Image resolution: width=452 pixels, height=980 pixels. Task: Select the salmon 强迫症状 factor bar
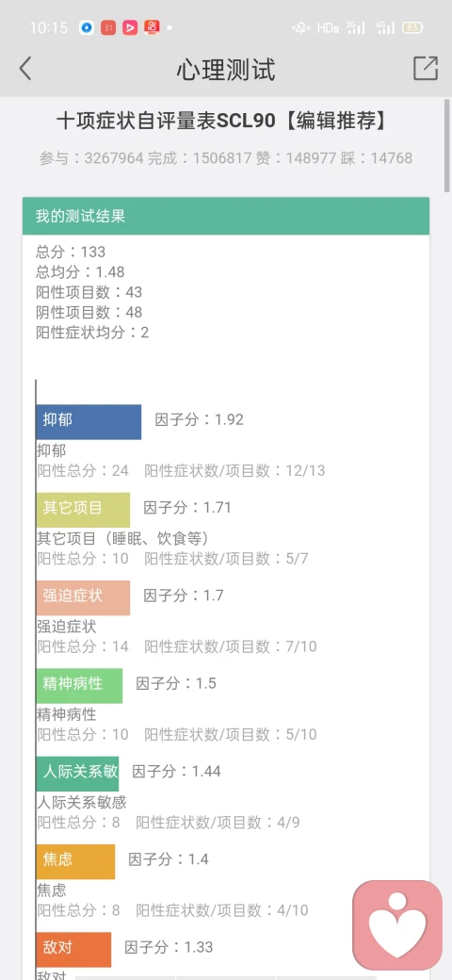pos(83,597)
